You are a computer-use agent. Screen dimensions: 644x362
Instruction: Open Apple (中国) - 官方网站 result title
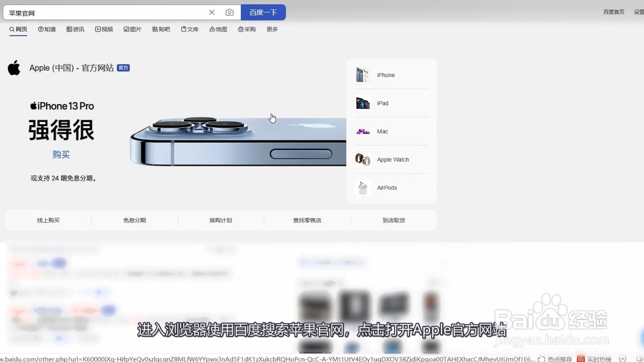pyautogui.click(x=72, y=68)
